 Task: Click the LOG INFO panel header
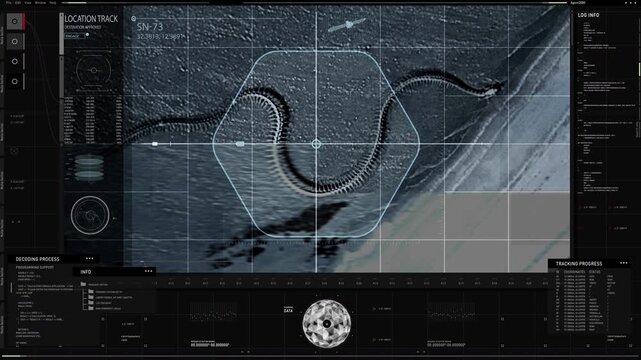(588, 15)
